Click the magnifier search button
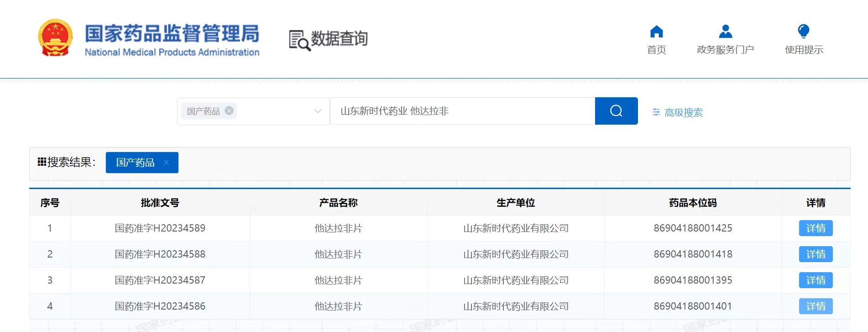The height and width of the screenshot is (332, 868). pyautogui.click(x=616, y=111)
